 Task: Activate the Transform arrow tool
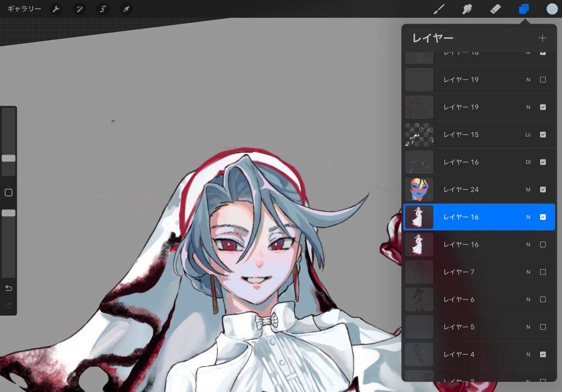click(x=126, y=9)
